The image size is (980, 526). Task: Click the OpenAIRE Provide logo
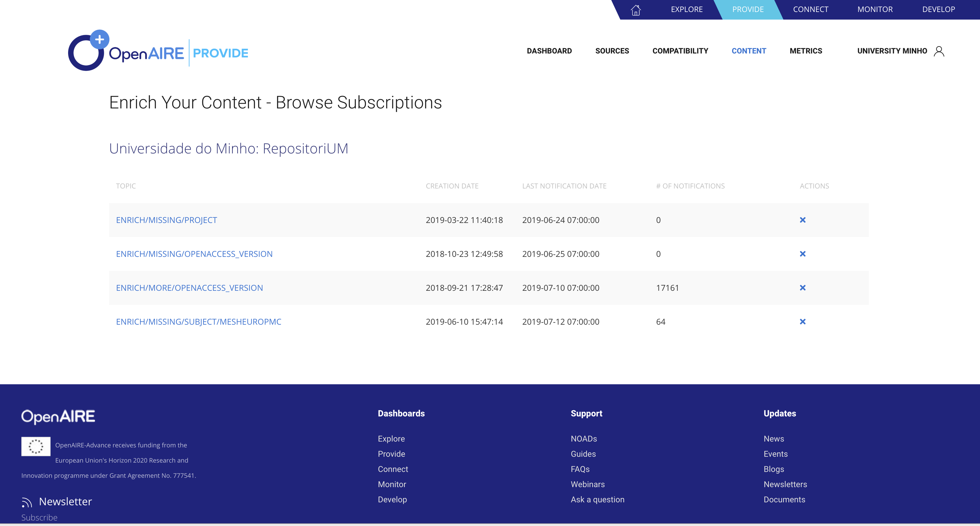coord(158,51)
